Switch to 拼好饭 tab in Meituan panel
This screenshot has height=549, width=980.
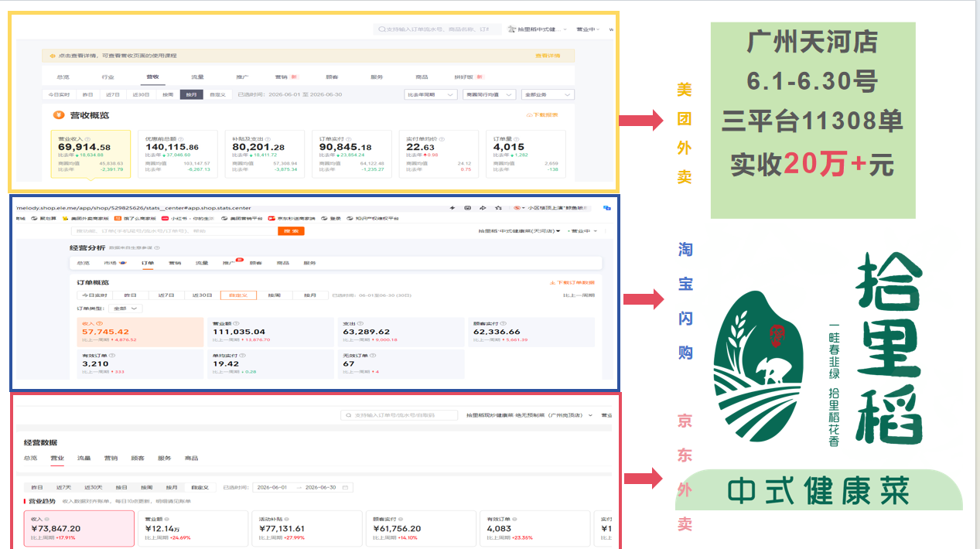pyautogui.click(x=464, y=77)
